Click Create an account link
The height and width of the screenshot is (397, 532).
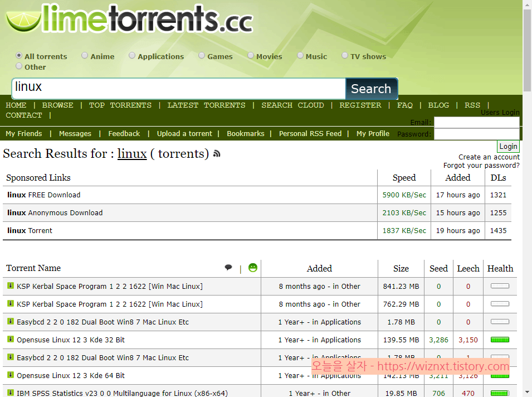point(489,157)
